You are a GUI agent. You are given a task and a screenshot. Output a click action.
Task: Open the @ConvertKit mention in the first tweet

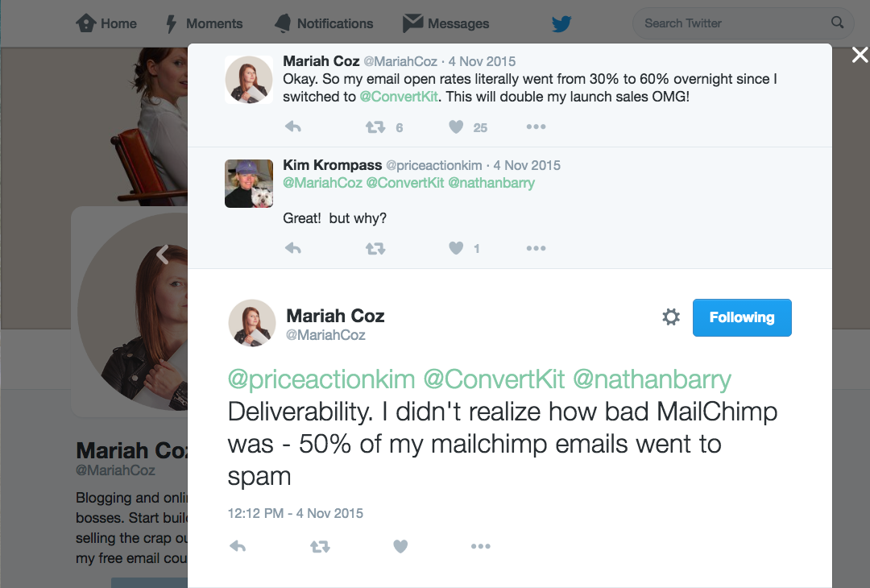coord(399,97)
